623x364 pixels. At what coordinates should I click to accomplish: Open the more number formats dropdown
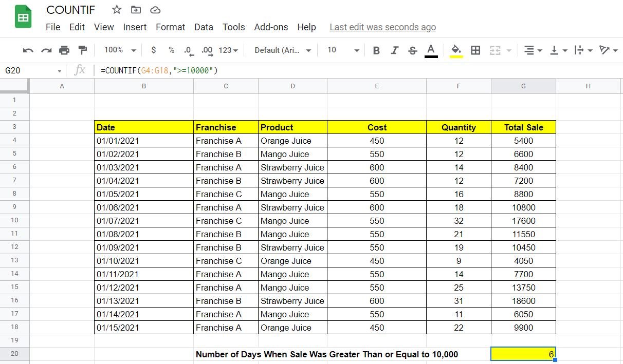pyautogui.click(x=228, y=50)
